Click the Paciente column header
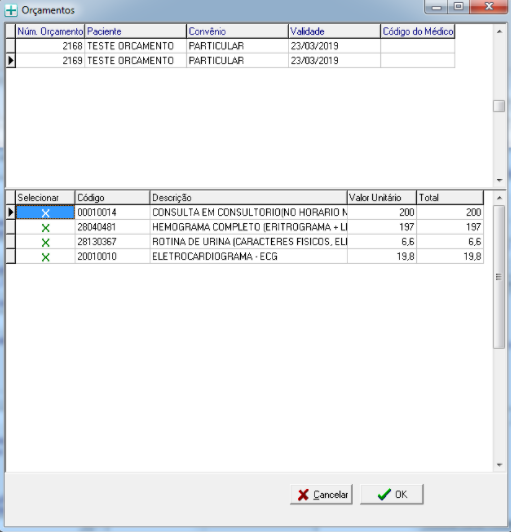511x532 pixels. click(136, 31)
